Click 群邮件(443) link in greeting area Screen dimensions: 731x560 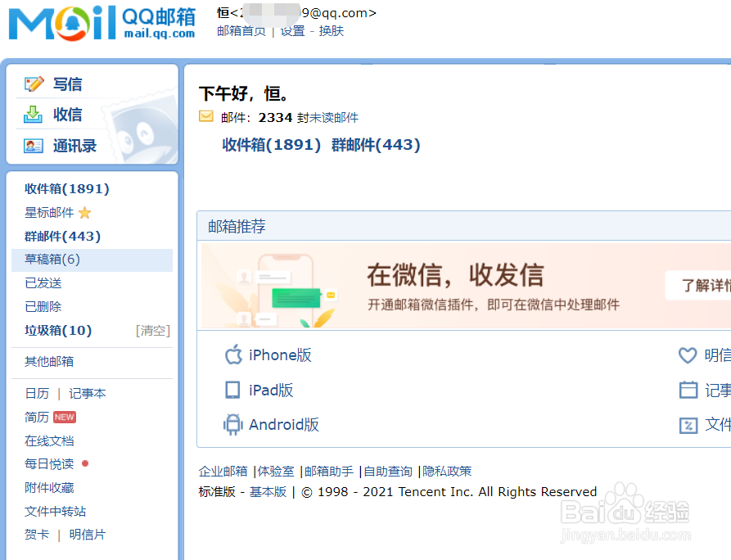click(x=376, y=145)
